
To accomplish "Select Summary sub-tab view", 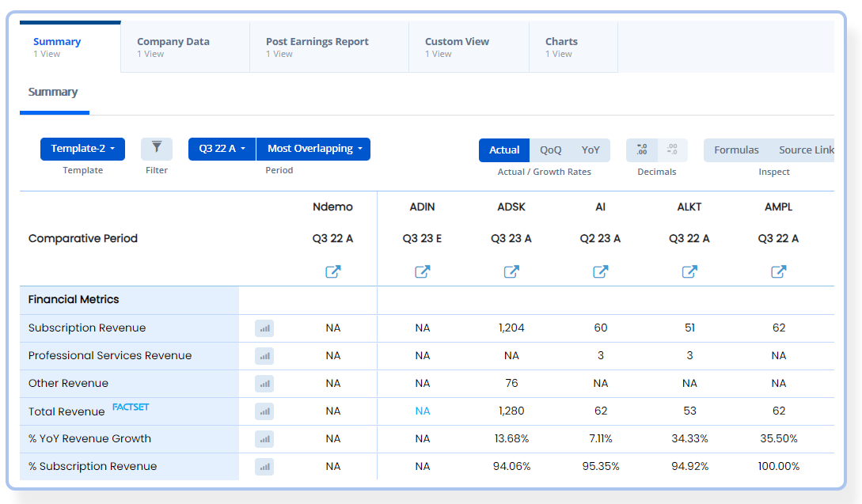I will tap(53, 93).
